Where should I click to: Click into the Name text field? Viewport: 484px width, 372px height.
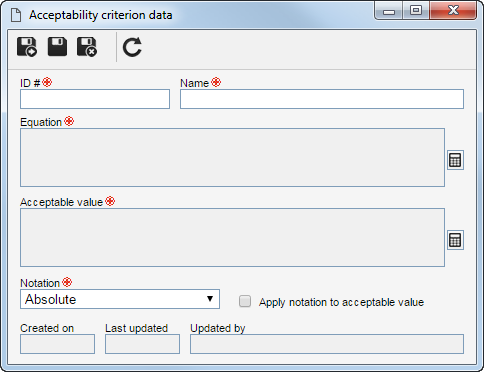(322, 99)
